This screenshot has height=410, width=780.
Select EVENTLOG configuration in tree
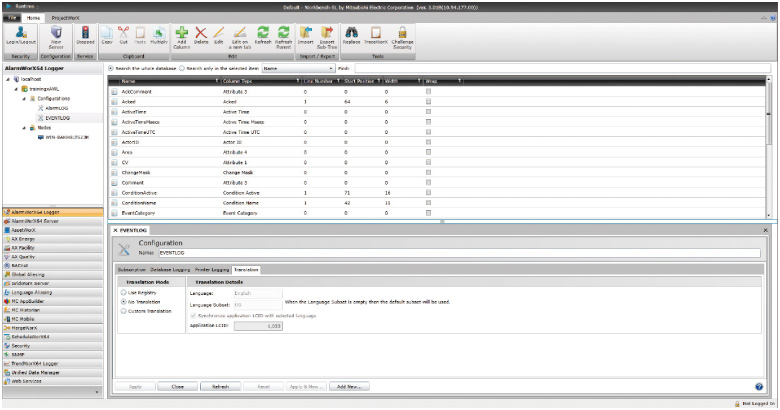click(x=57, y=118)
